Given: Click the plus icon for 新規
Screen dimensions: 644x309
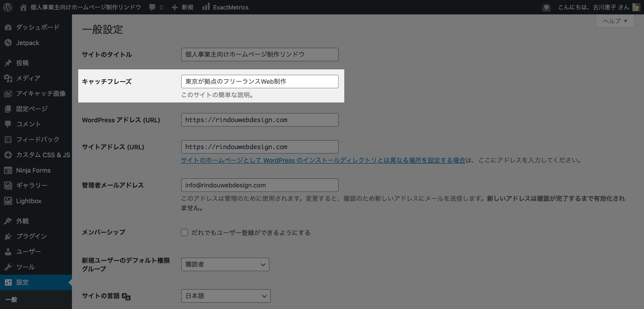Looking at the screenshot, I should [x=175, y=7].
